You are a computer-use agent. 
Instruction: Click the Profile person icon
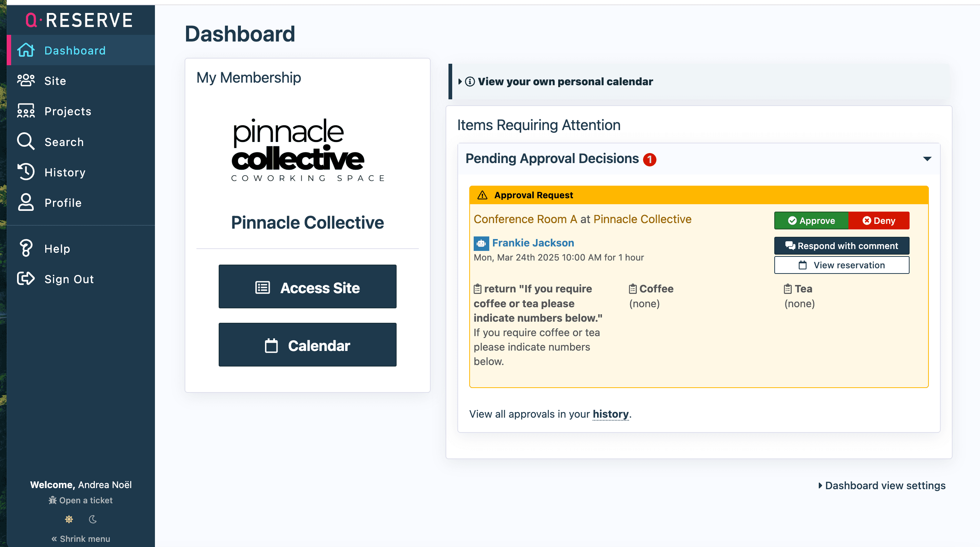click(x=26, y=202)
